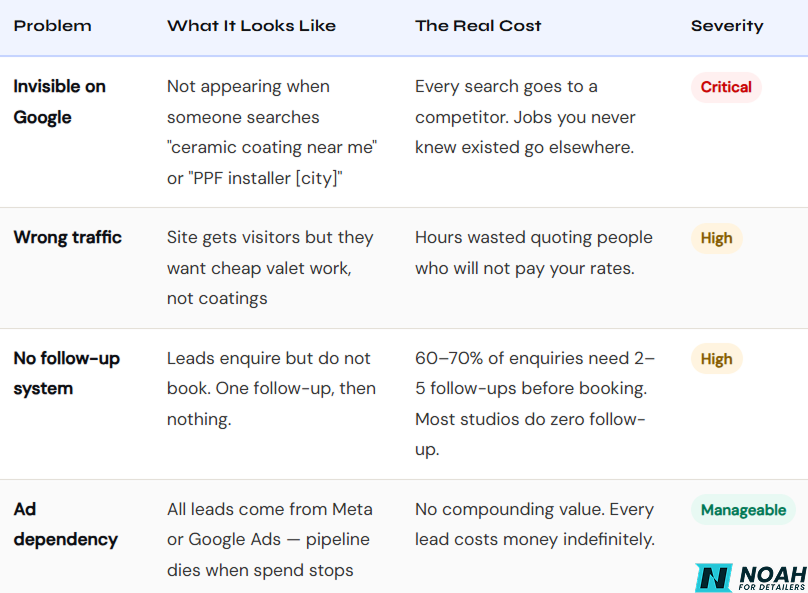
Task: Click the What It Looks Like header
Action: pyautogui.click(x=251, y=26)
